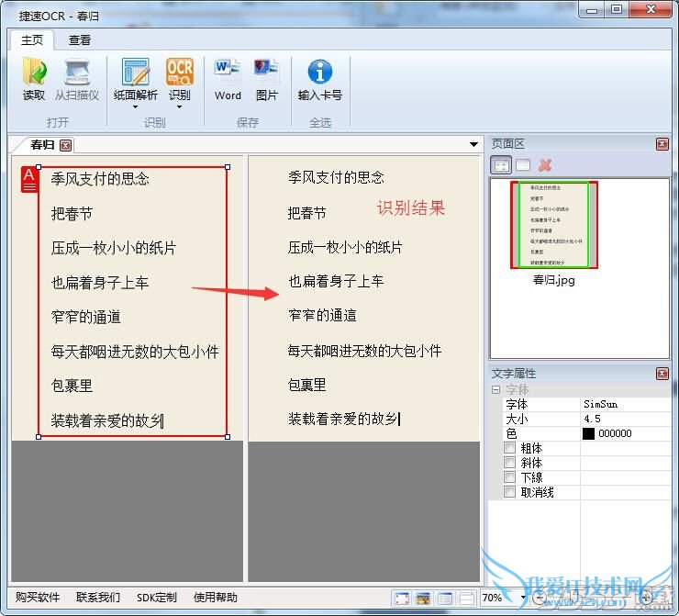Click the image view icon in status bar
This screenshot has width=679, height=616.
423,599
